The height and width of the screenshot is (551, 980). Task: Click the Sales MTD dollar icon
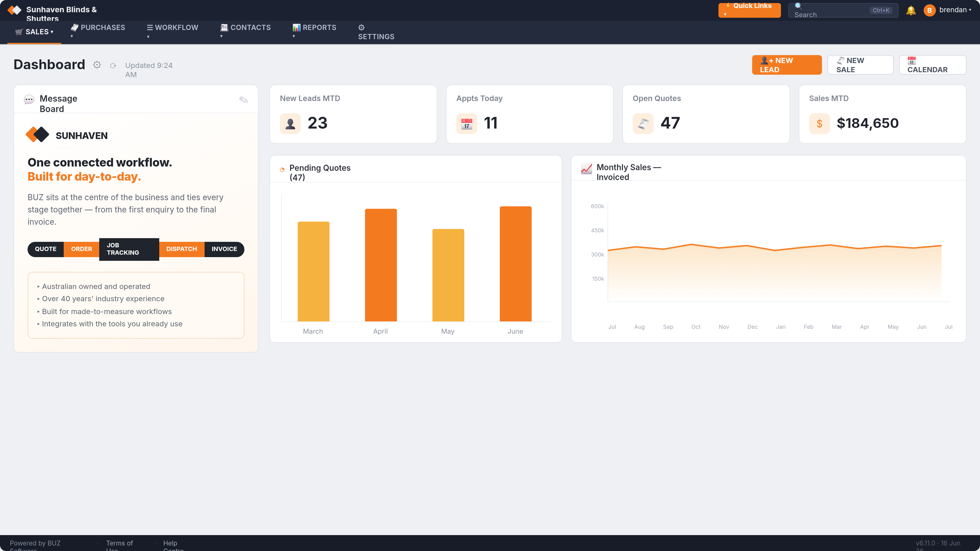click(820, 124)
